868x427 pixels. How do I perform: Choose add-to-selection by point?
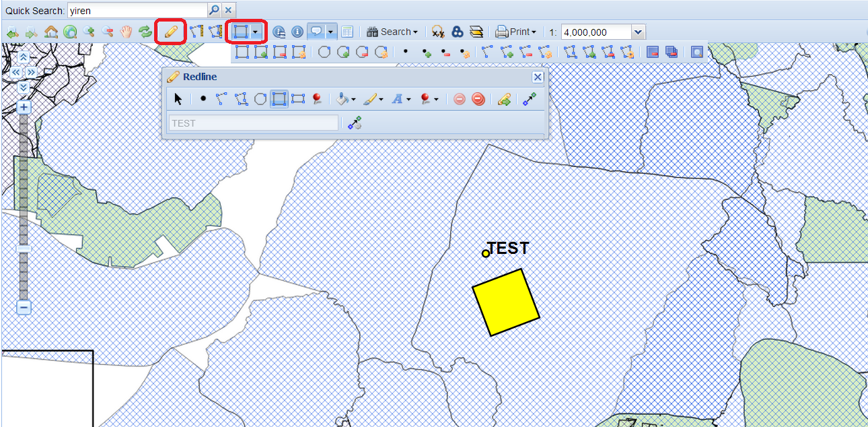pyautogui.click(x=427, y=53)
